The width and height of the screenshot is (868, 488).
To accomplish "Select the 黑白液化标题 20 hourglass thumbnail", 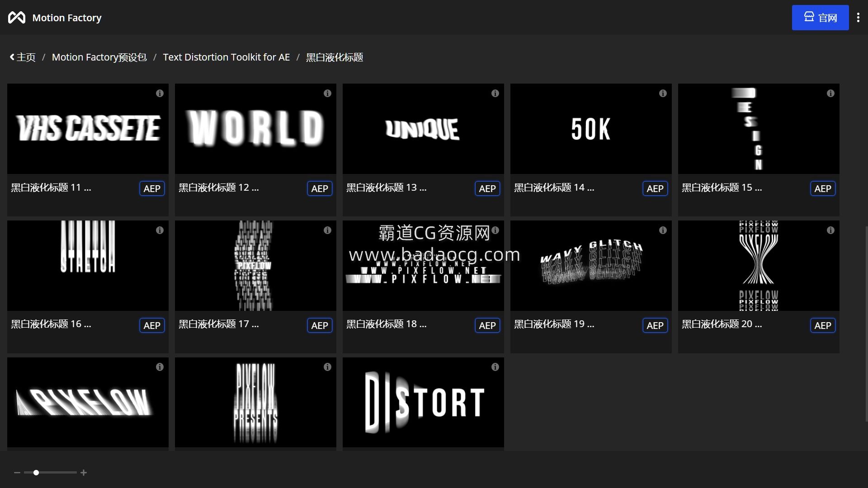I will point(759,266).
